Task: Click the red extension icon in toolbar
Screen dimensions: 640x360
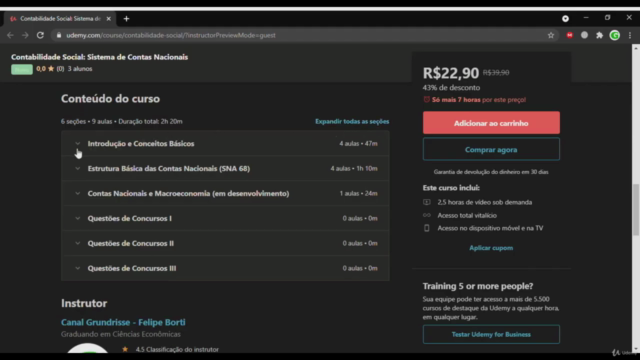Action: [569, 36]
